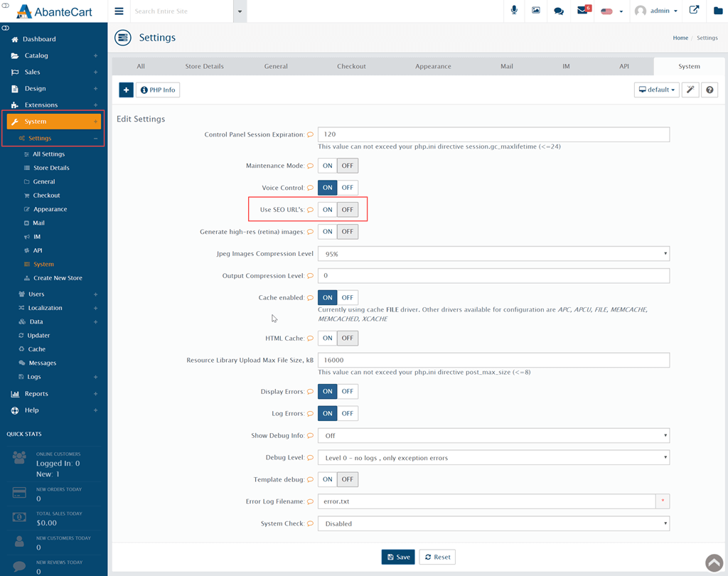This screenshot has height=576, width=728.
Task: Click the hamburger menu toggle icon
Action: [x=119, y=11]
